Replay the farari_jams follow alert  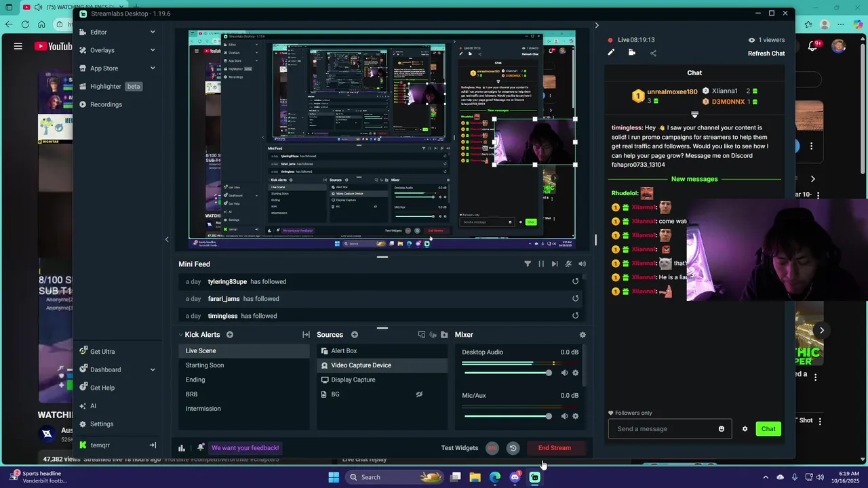tap(576, 298)
